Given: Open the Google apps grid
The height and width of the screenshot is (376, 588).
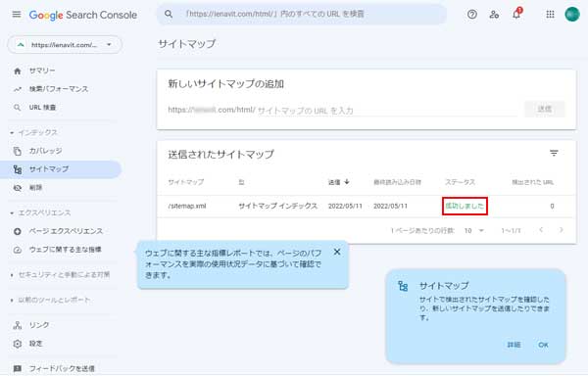Looking at the screenshot, I should click(550, 15).
